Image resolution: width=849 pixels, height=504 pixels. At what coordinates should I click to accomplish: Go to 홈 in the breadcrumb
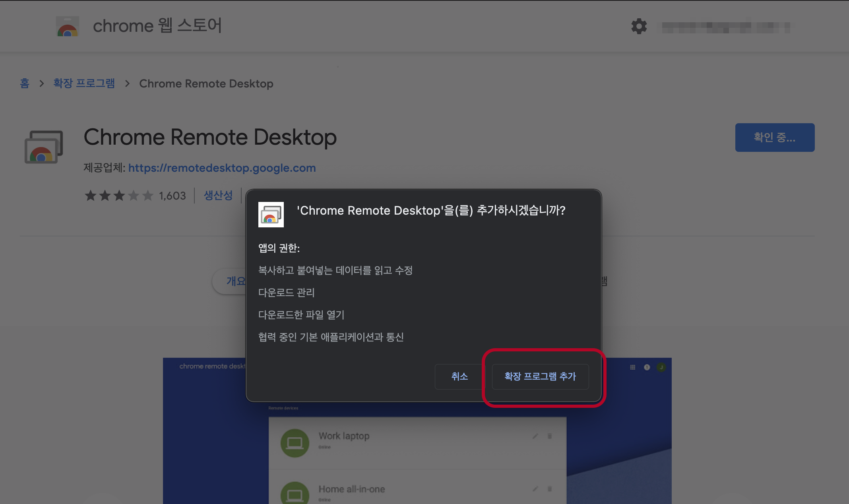(x=25, y=83)
